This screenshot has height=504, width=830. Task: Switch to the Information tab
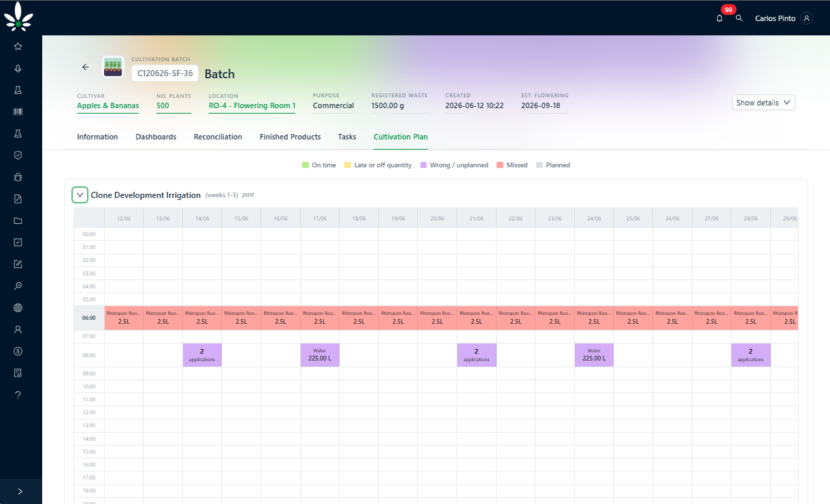tap(97, 137)
